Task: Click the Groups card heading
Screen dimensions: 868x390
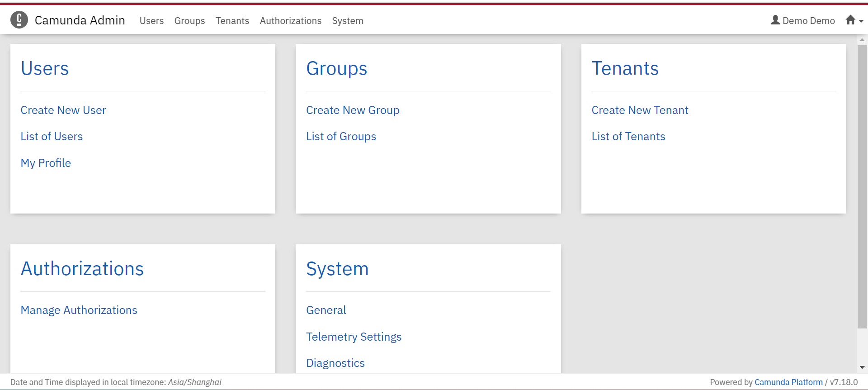Action: 337,69
